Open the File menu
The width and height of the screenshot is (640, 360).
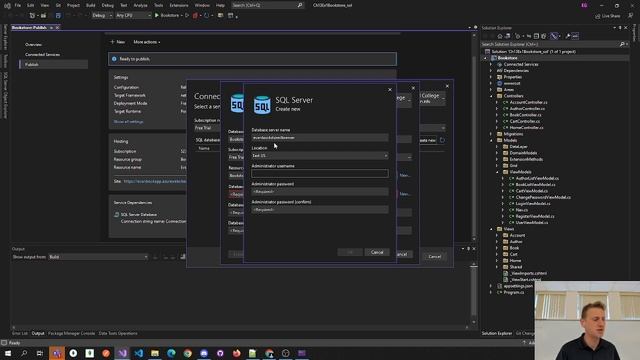click(18, 5)
